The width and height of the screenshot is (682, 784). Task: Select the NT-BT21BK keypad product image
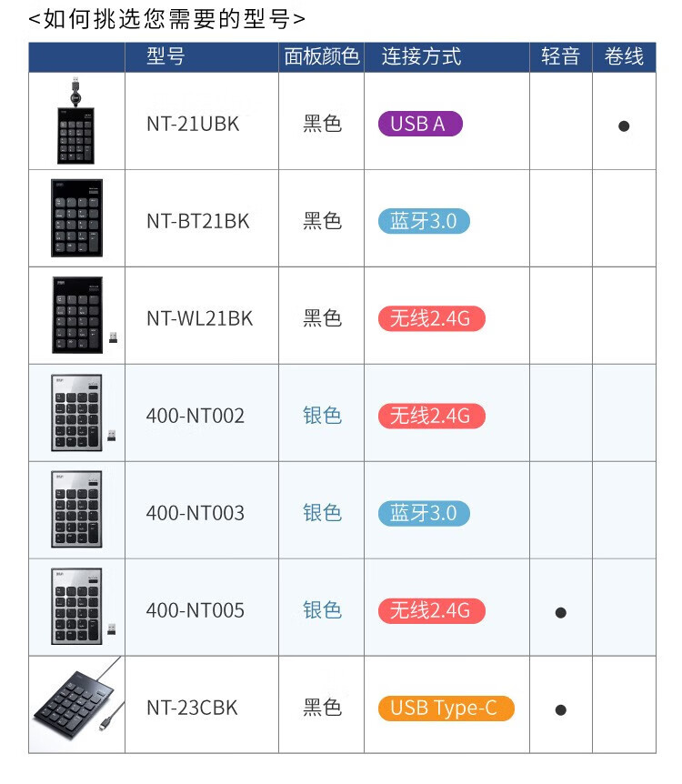tap(76, 218)
